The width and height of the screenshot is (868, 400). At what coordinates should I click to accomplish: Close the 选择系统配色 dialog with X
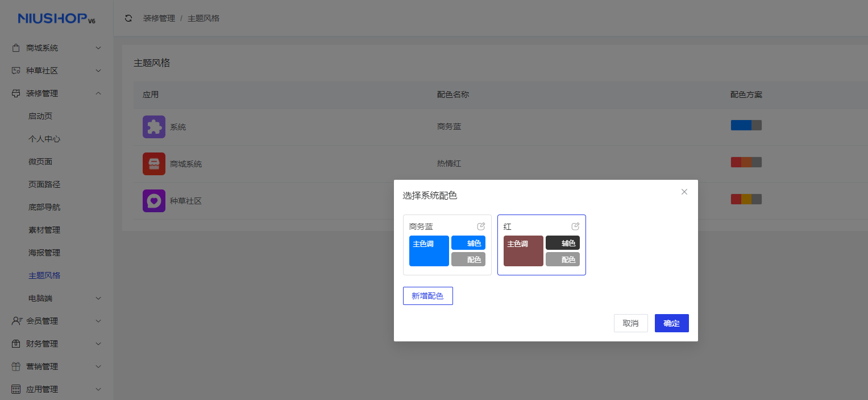[x=684, y=192]
